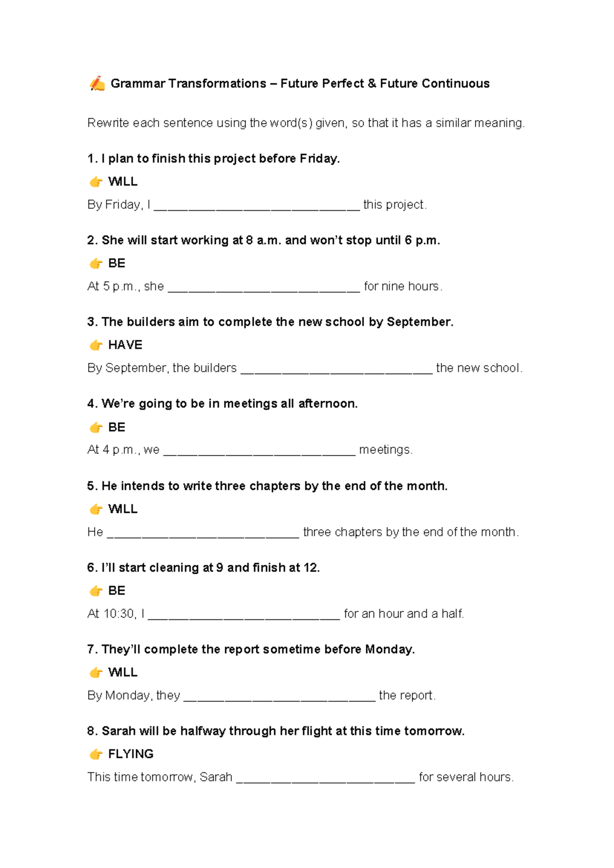Click pointing hand icon beside first WILL
614x868 pixels.
(x=96, y=182)
